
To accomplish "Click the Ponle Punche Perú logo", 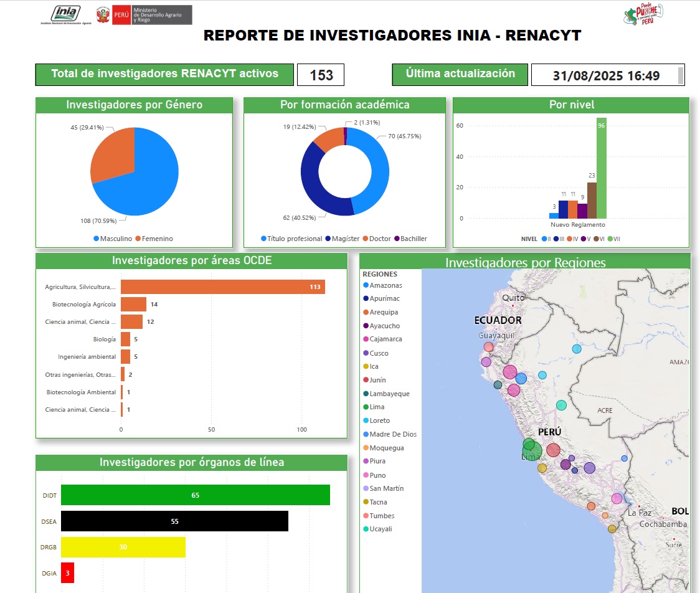I will (x=644, y=14).
